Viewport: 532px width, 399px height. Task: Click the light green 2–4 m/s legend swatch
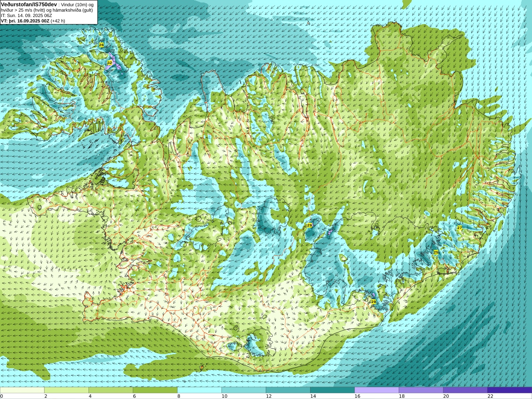pyautogui.click(x=66, y=390)
